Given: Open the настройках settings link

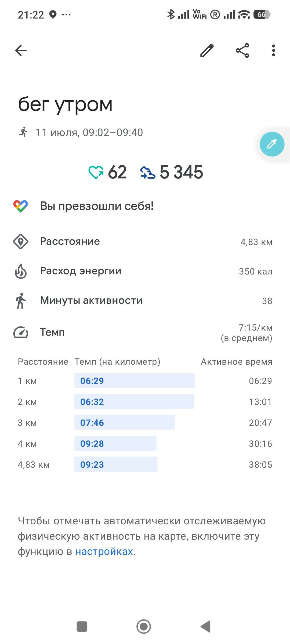Looking at the screenshot, I should coord(104,551).
